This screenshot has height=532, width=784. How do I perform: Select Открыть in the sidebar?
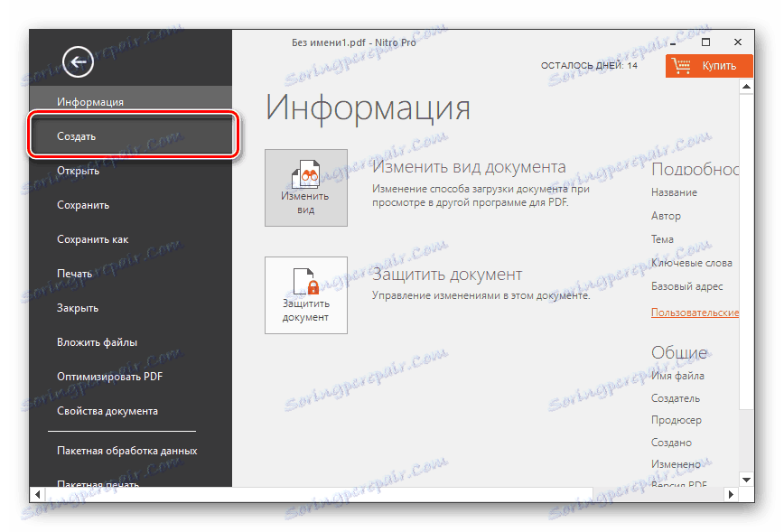coord(130,171)
